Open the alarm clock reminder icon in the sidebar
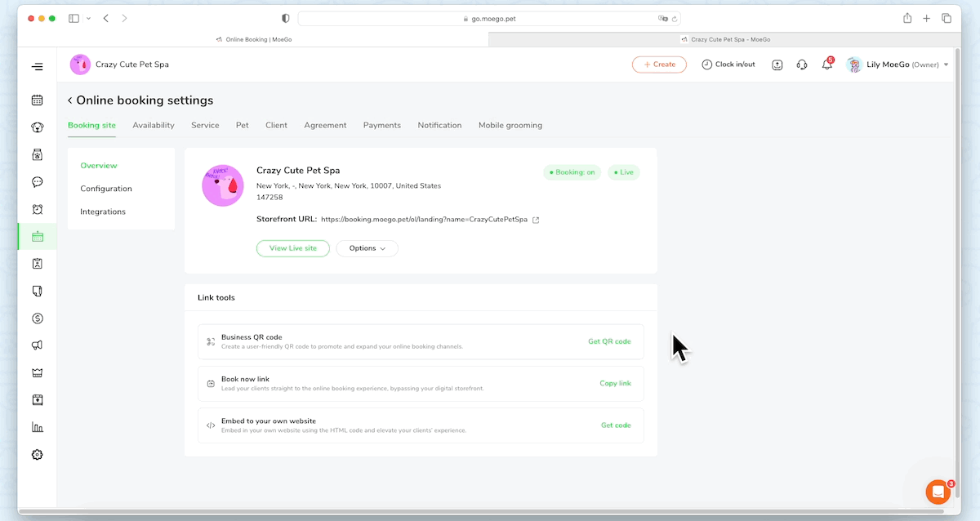 [x=37, y=209]
